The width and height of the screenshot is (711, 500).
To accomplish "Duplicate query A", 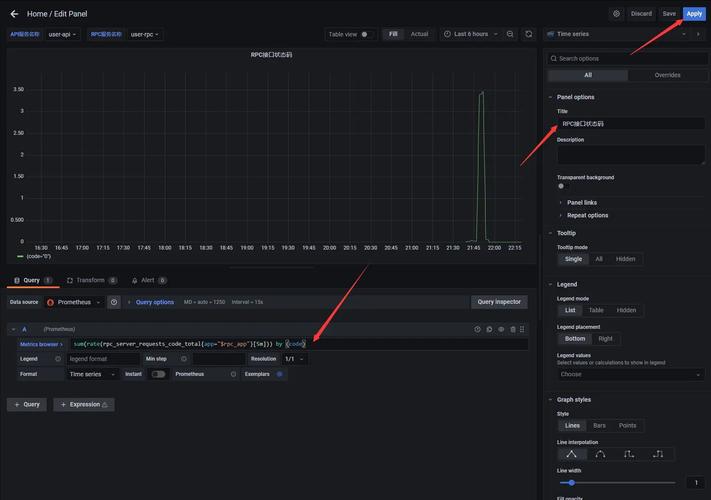I will tap(489, 329).
